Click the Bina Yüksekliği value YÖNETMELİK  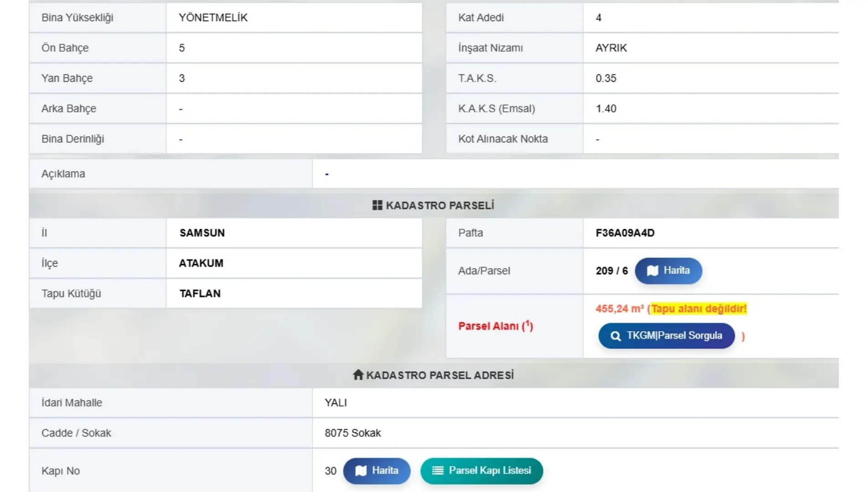click(x=213, y=18)
